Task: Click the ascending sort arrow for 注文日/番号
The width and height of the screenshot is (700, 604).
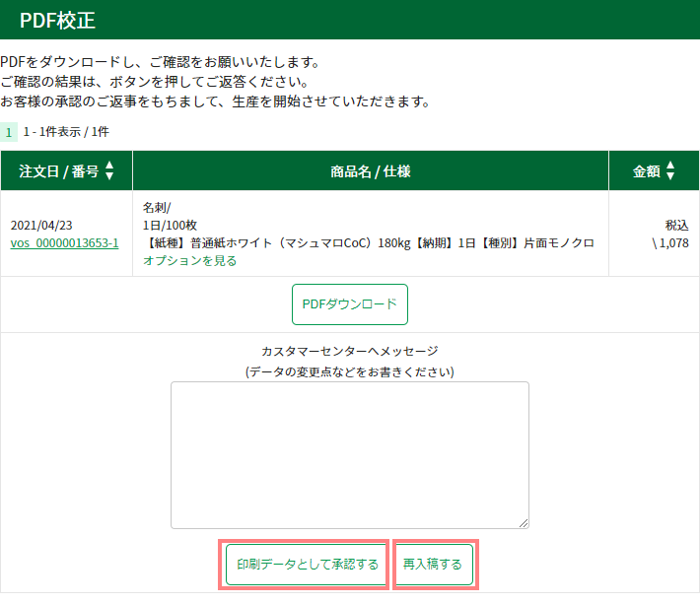Action: click(109, 166)
